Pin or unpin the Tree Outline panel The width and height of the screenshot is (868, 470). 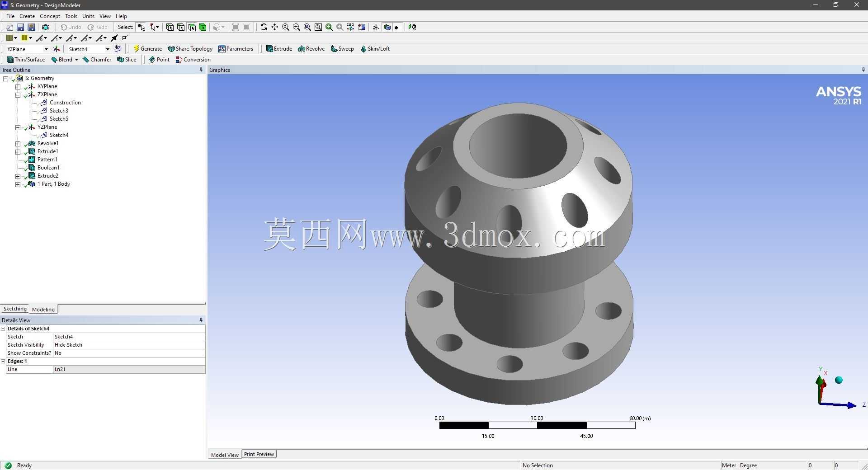pyautogui.click(x=201, y=70)
